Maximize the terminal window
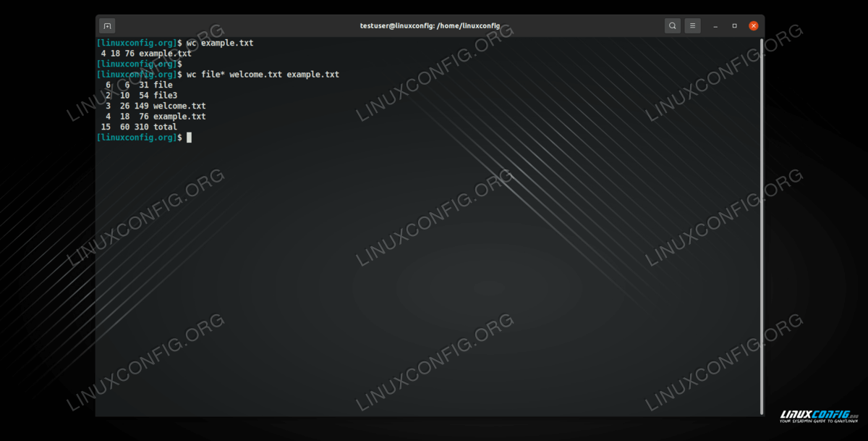This screenshot has height=441, width=868. [x=734, y=26]
